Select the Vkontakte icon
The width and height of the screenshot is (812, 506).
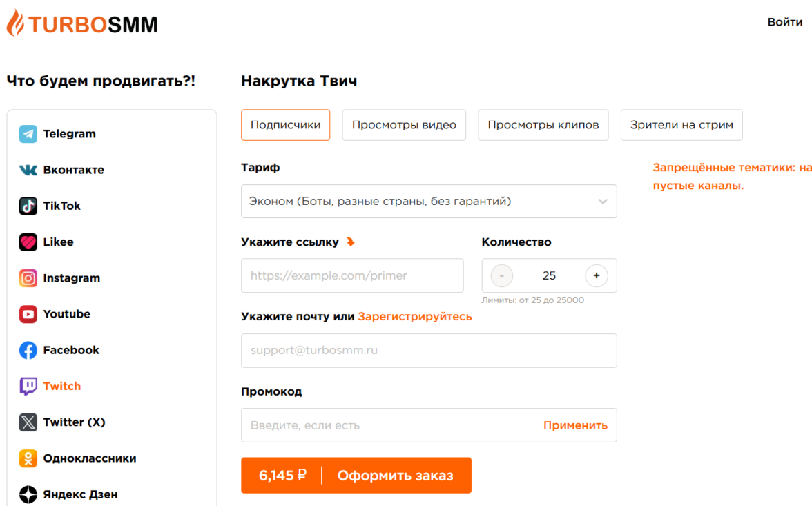click(28, 170)
